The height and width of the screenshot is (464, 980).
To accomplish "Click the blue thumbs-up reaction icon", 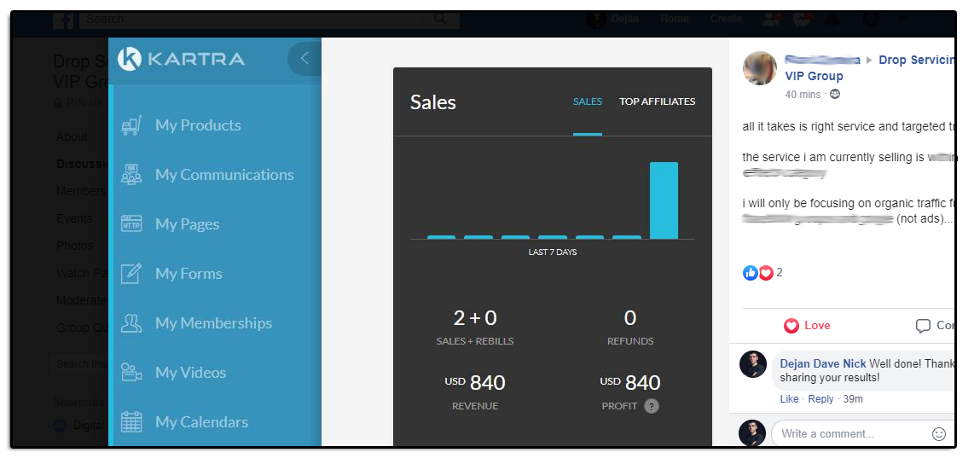I will 750,273.
